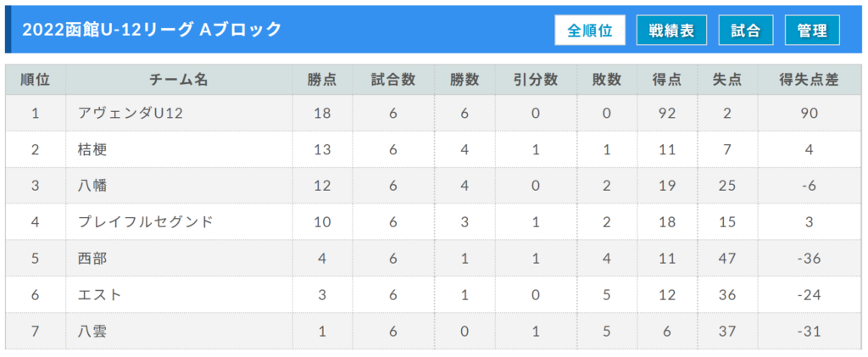868x357 pixels.
Task: Select the 八幡 team name
Action: coord(92,186)
